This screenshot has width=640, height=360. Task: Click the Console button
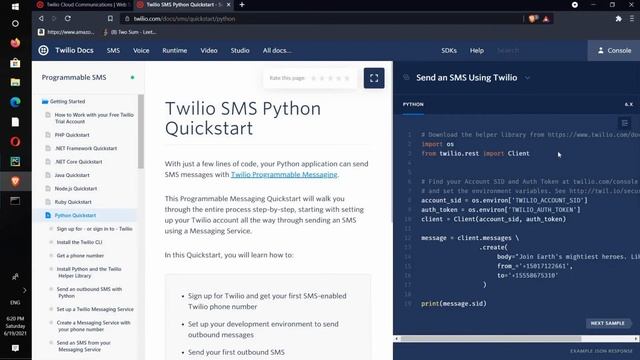click(613, 50)
